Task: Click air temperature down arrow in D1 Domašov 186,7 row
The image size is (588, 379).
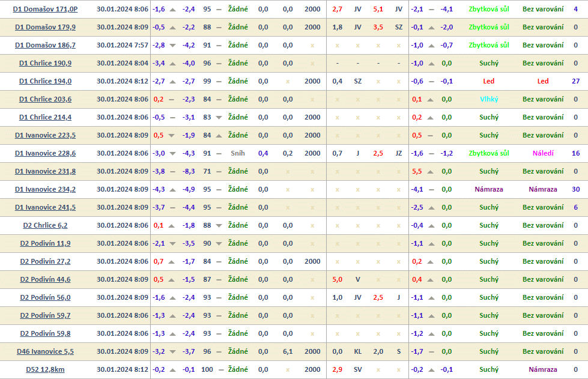Action: coord(173,46)
